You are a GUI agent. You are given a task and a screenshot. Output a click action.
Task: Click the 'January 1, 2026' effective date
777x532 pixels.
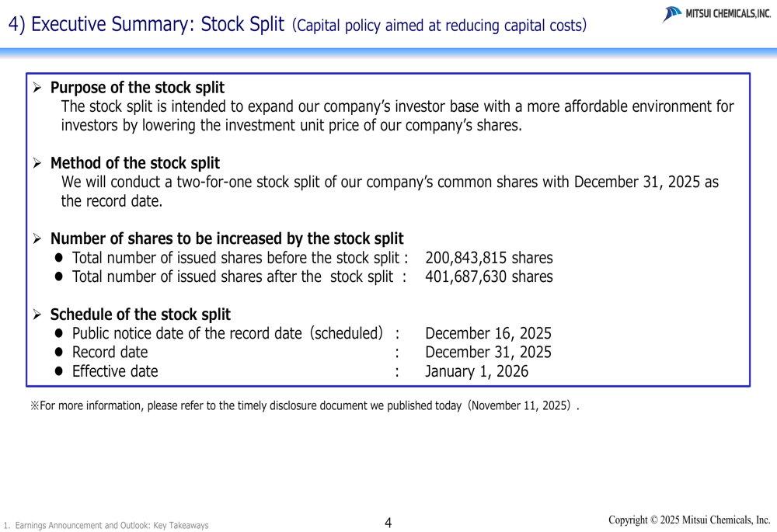[476, 372]
